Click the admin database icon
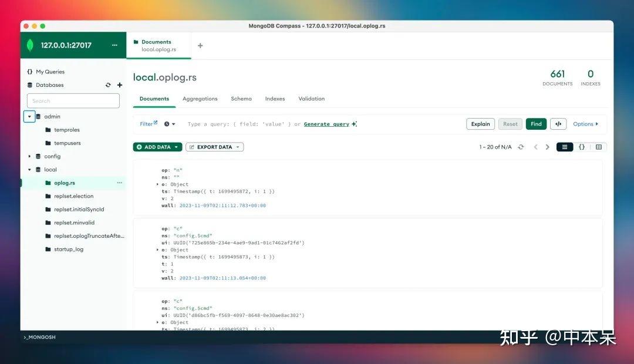The width and height of the screenshot is (634, 364). [x=38, y=116]
